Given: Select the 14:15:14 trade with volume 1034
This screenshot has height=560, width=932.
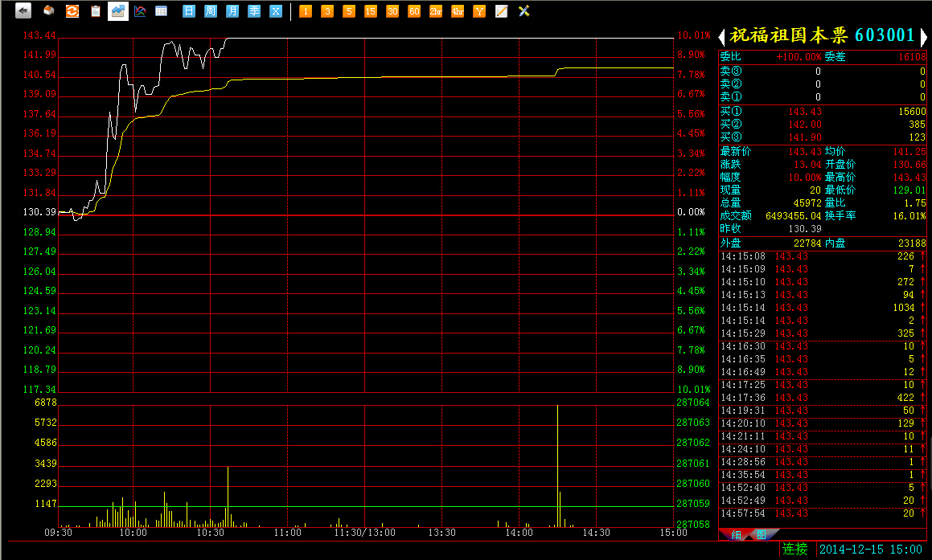Looking at the screenshot, I should (x=823, y=308).
